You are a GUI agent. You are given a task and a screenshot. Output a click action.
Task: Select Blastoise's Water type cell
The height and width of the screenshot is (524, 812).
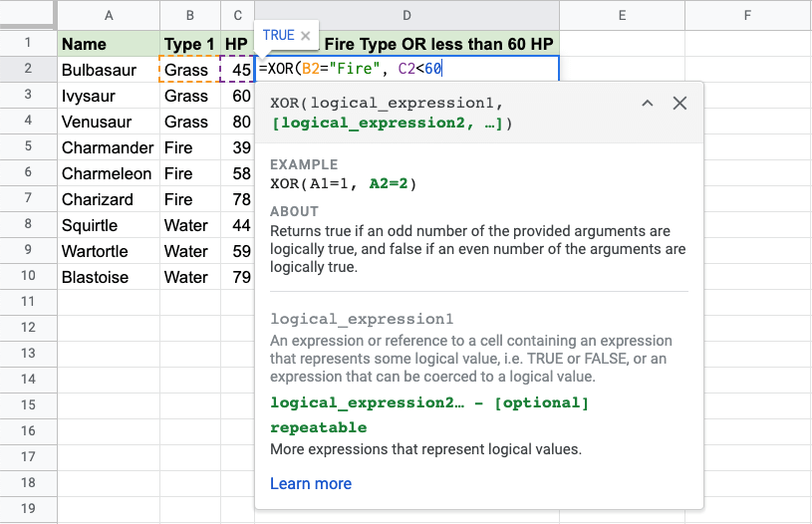[x=188, y=277]
